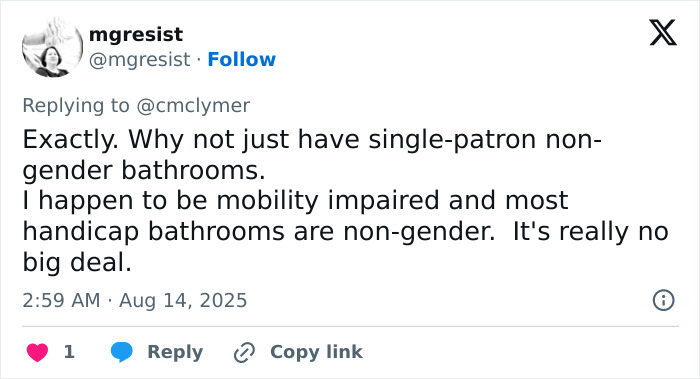Click the circled info icon
The image size is (700, 379).
tap(663, 300)
